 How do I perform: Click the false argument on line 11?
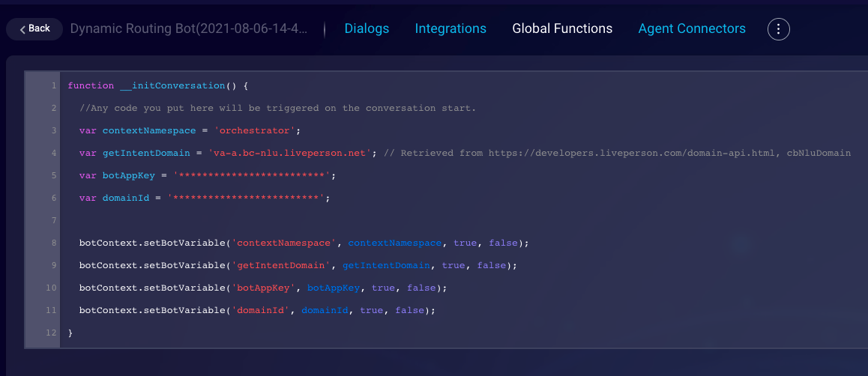[410, 311]
